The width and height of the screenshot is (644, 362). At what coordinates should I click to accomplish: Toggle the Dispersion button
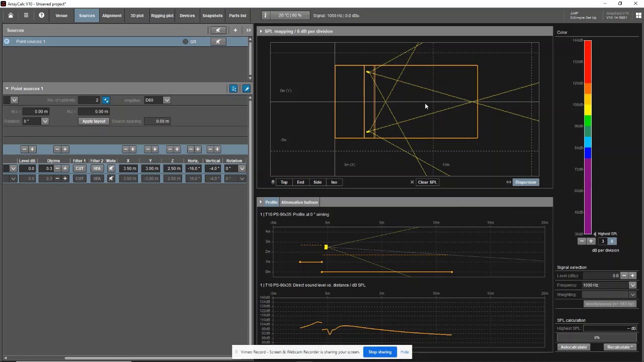click(525, 182)
